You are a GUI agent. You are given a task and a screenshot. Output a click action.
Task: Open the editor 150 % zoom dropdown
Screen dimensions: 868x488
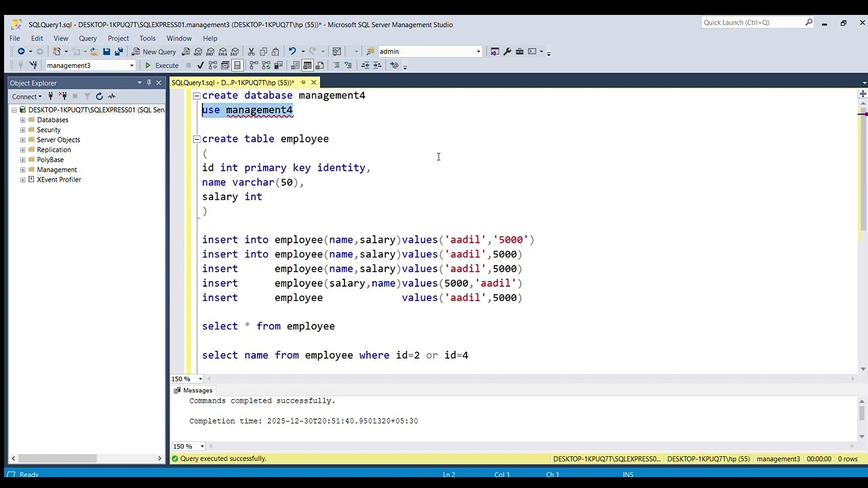pyautogui.click(x=200, y=379)
